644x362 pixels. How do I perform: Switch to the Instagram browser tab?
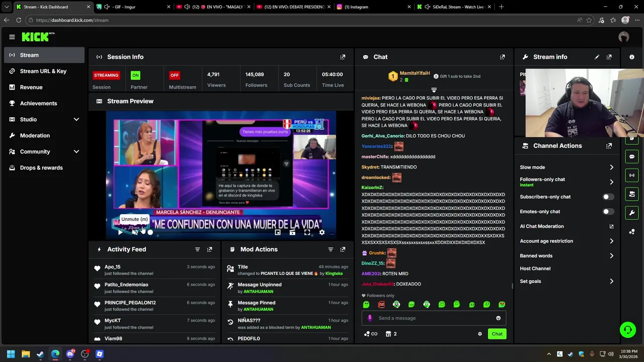click(x=374, y=7)
